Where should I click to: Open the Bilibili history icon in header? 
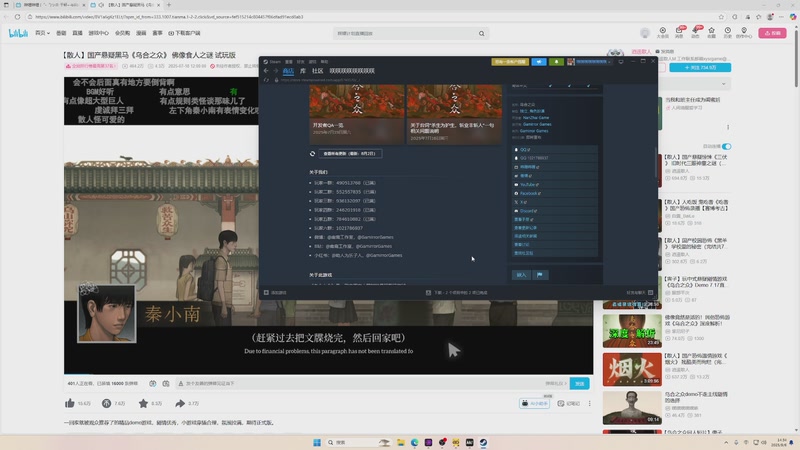[728, 33]
